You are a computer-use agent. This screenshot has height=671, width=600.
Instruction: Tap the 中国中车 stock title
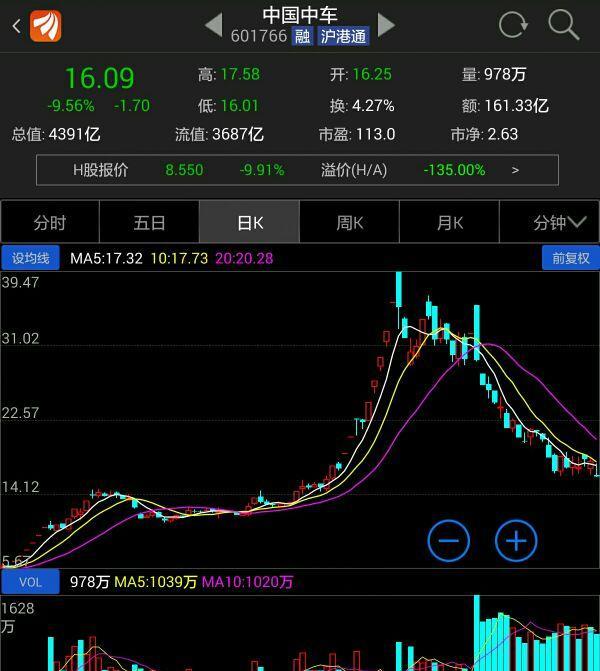(x=300, y=15)
